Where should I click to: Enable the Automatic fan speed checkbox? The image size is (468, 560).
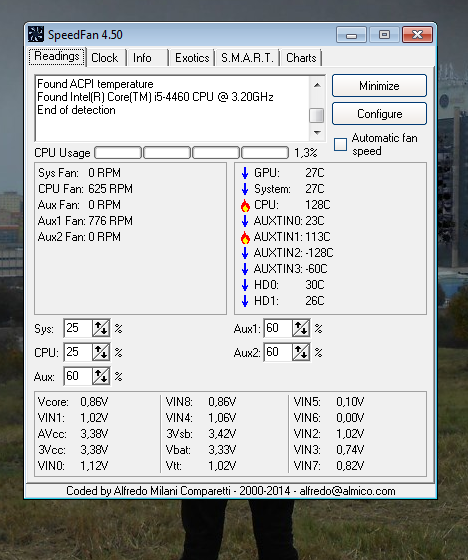(340, 144)
